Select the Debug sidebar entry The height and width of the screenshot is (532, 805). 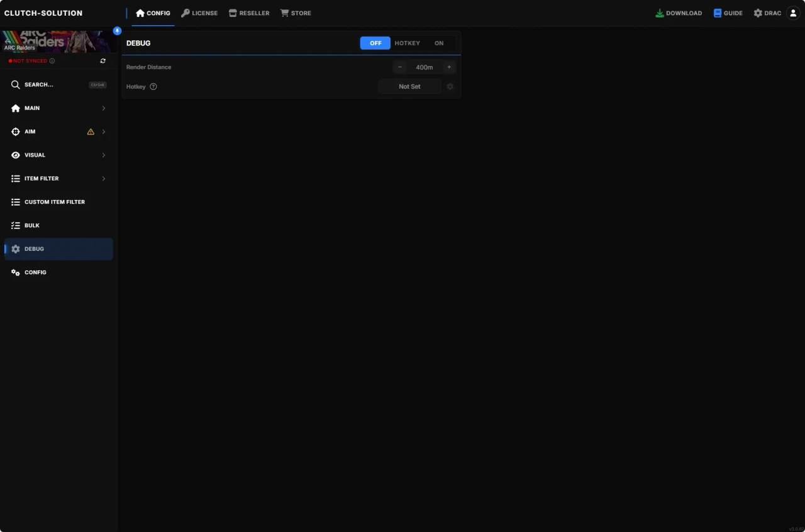(58, 249)
